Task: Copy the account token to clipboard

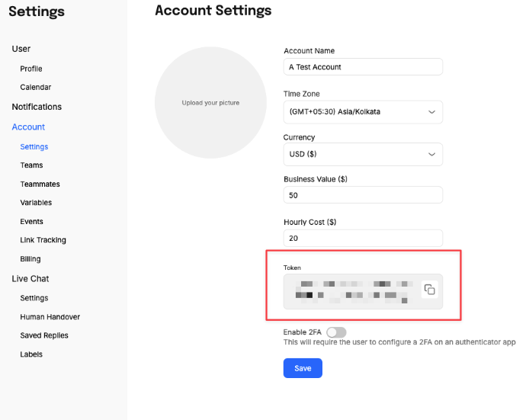Action: tap(430, 290)
